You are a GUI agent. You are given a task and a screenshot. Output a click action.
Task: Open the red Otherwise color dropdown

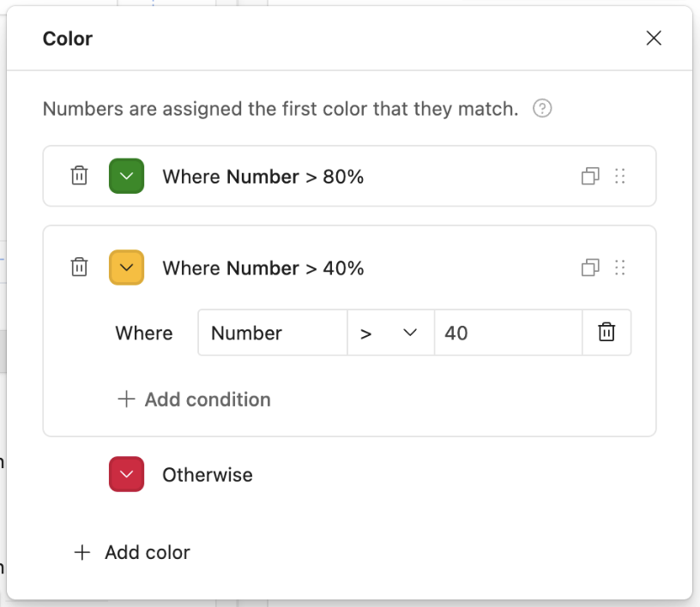coord(126,474)
